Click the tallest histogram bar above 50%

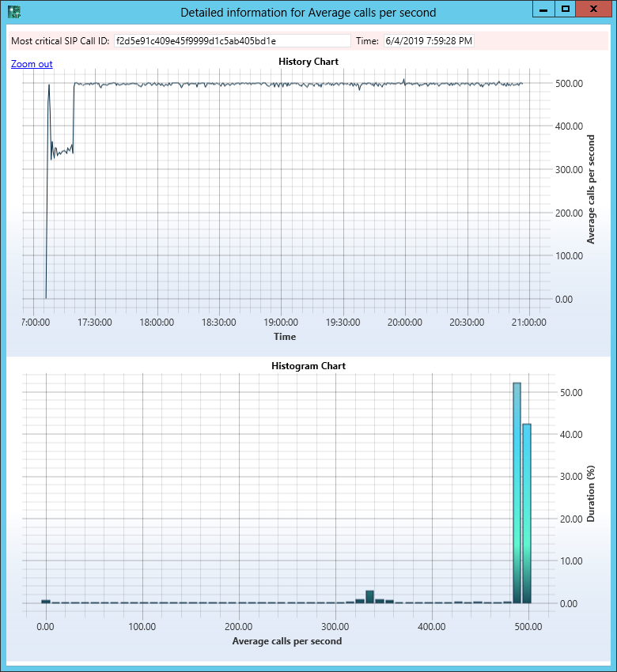click(x=517, y=493)
